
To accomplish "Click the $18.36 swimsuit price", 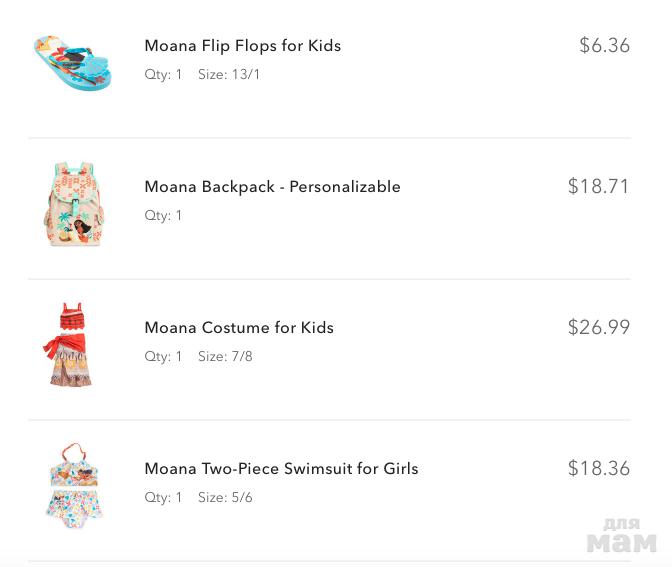I will click(598, 468).
